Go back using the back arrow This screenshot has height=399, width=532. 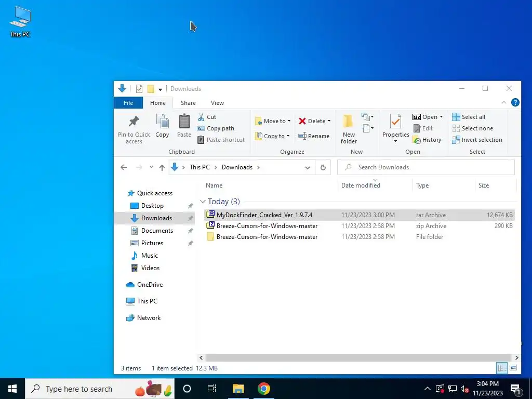[124, 167]
